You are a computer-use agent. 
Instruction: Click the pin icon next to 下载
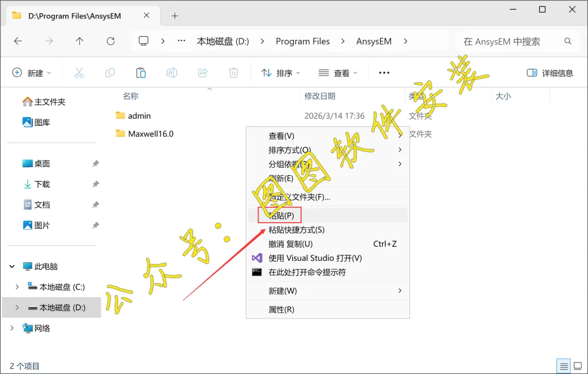[x=96, y=184]
